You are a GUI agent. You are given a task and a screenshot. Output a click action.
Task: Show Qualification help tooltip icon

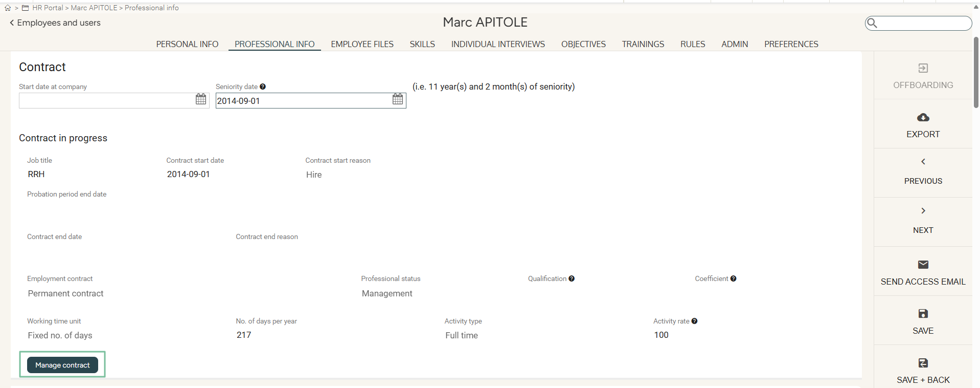(x=572, y=279)
